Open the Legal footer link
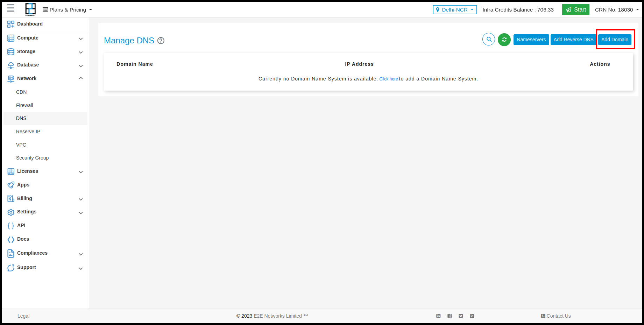Image resolution: width=644 pixels, height=325 pixels. pyautogui.click(x=23, y=316)
